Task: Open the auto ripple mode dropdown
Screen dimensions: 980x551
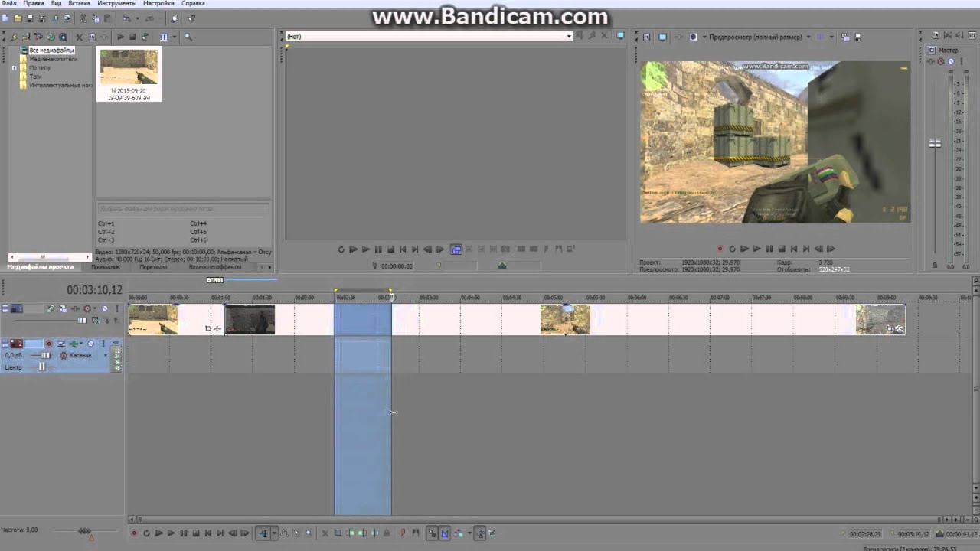Action: (x=469, y=533)
